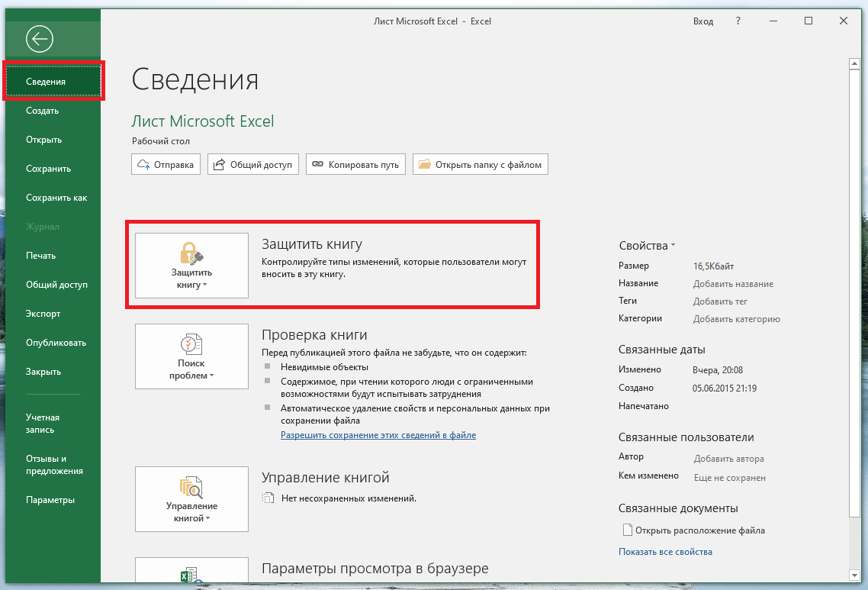The width and height of the screenshot is (868, 590).
Task: Select Создать in the sidebar
Action: click(53, 111)
